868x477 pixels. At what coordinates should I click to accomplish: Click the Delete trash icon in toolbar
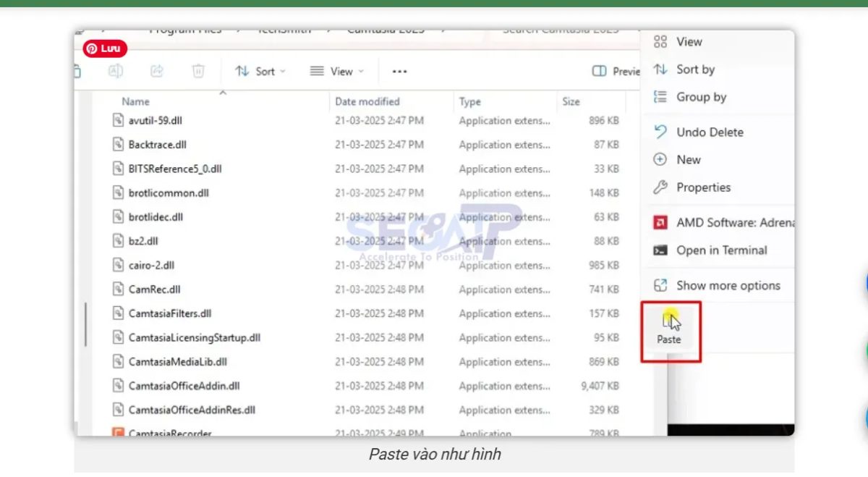click(x=198, y=70)
